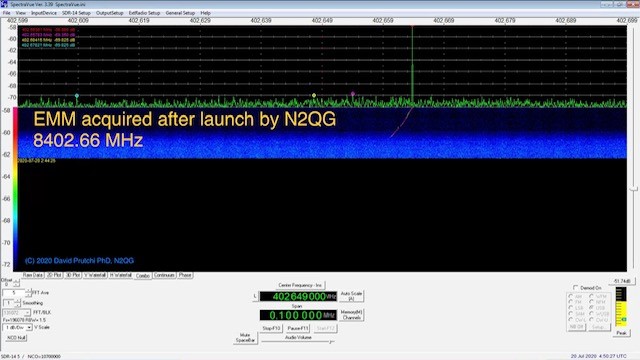This screenshot has width=640, height=360.
Task: Open the FFT/BLK size dropdown
Action: tap(16, 313)
